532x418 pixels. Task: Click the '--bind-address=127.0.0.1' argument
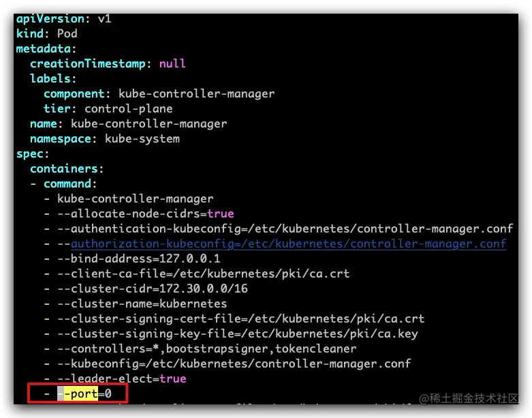point(139,258)
